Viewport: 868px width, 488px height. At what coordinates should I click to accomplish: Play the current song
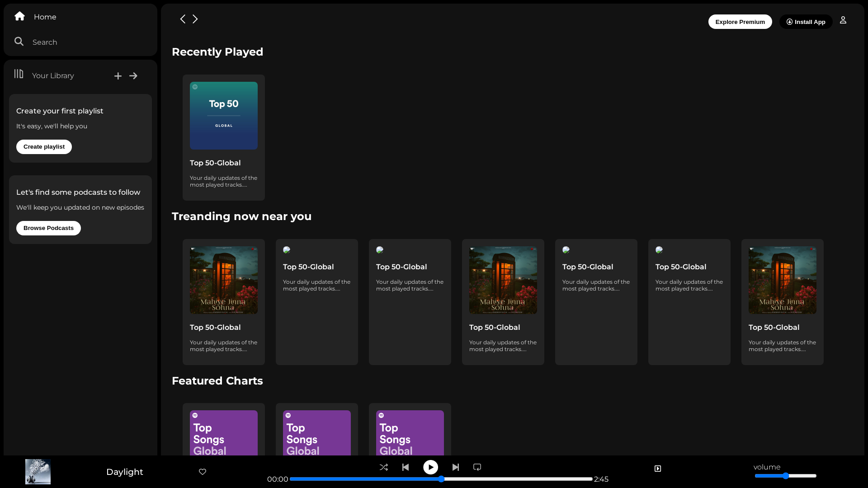click(430, 467)
